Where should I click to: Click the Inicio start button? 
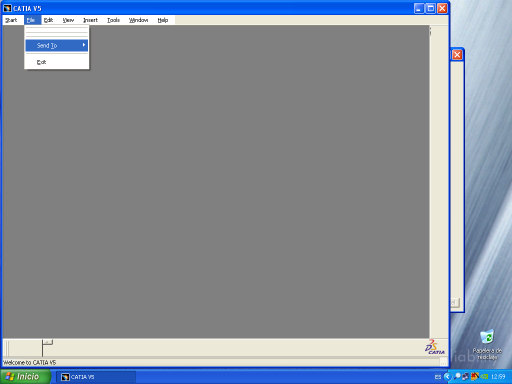25,377
